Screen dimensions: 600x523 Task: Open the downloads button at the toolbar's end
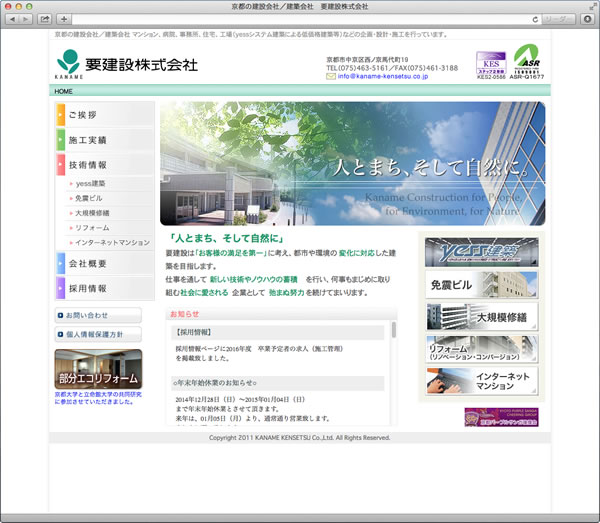coord(588,19)
